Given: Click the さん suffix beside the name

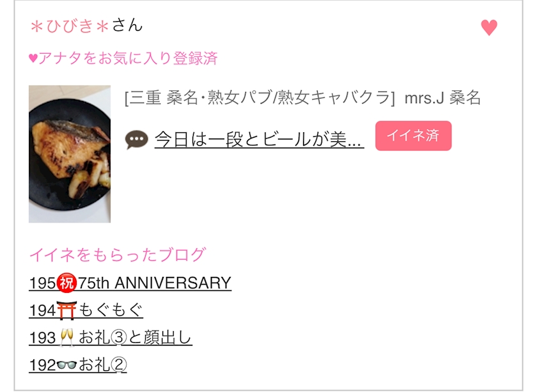Looking at the screenshot, I should click(127, 26).
